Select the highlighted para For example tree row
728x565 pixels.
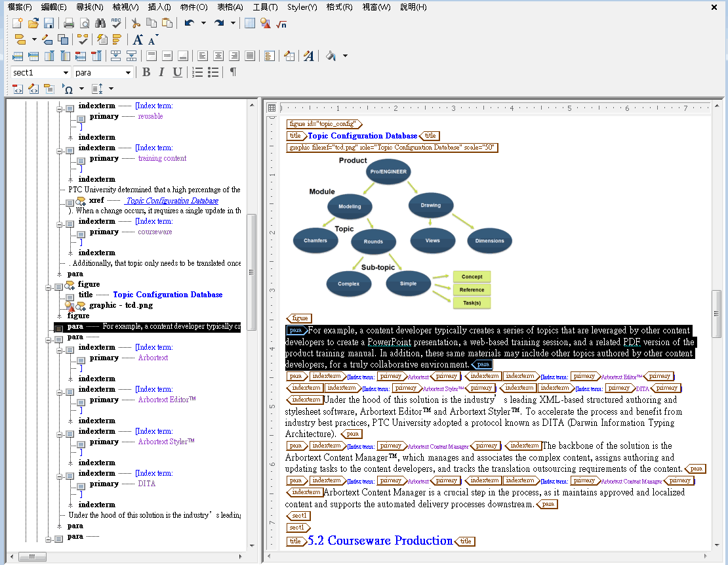pyautogui.click(x=147, y=326)
